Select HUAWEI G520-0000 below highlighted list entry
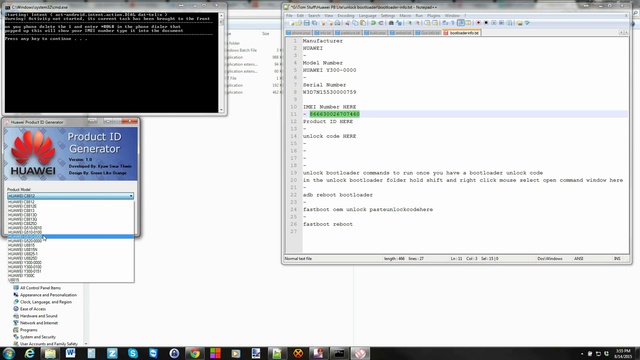The height and width of the screenshot is (360, 640). coord(71,241)
